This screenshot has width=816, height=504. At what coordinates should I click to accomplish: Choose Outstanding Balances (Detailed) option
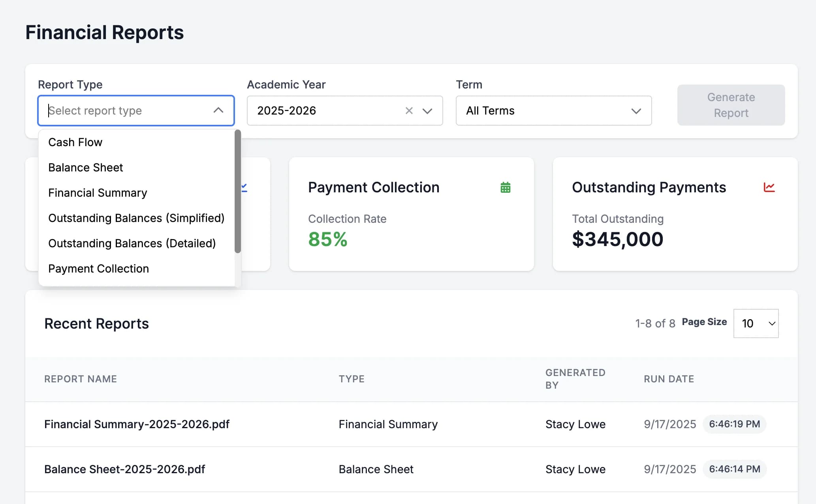pos(137,243)
